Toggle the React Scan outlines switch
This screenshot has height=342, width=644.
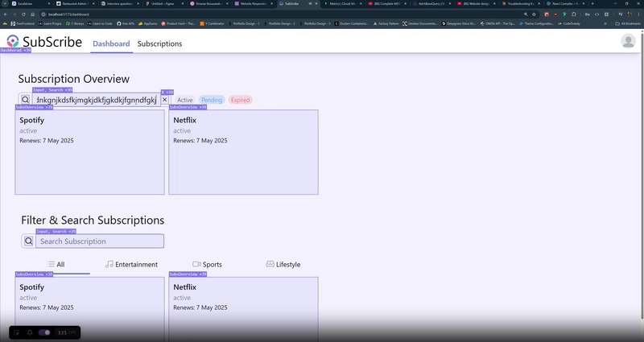[x=44, y=332]
